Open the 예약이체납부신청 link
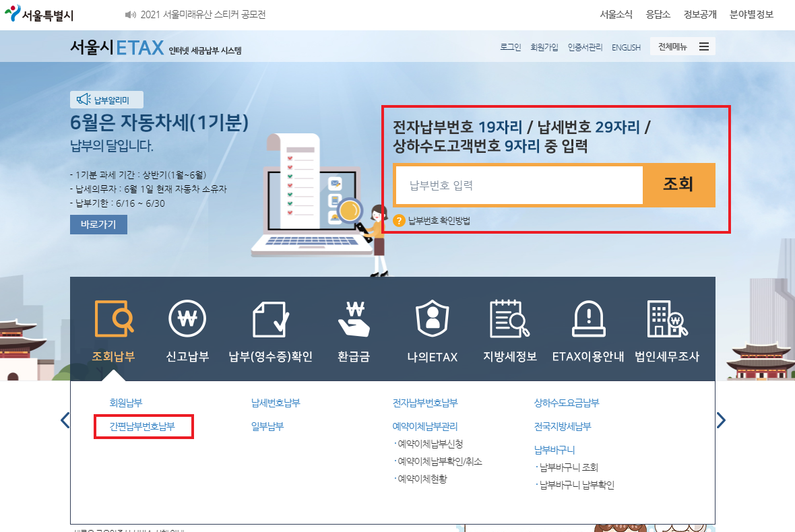 pos(430,444)
